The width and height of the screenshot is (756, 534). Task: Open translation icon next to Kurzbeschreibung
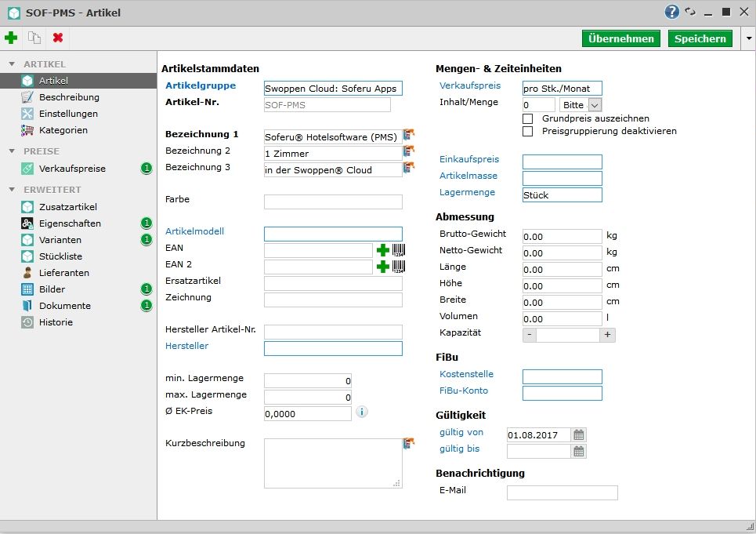tap(409, 443)
